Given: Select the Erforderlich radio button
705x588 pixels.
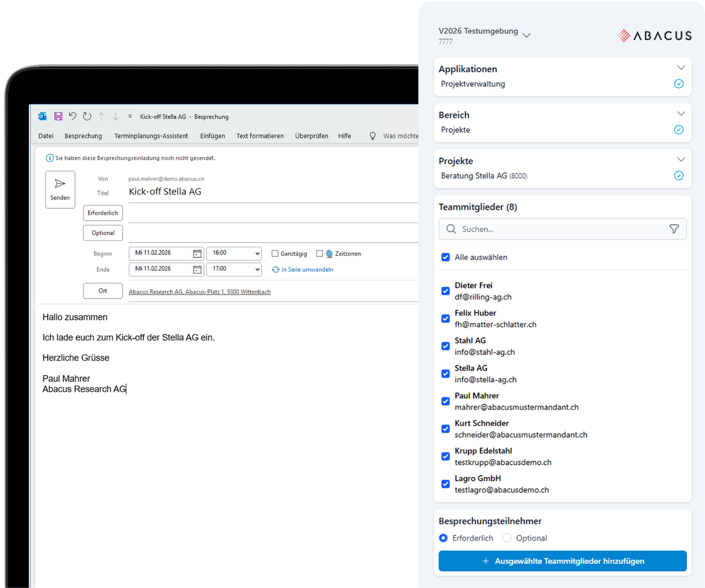Looking at the screenshot, I should (x=443, y=538).
